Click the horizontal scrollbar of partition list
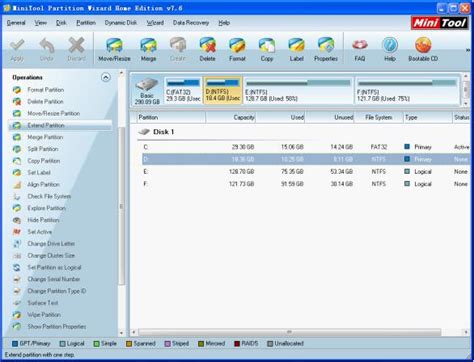Viewport: 474px width, 362px height. [289, 332]
